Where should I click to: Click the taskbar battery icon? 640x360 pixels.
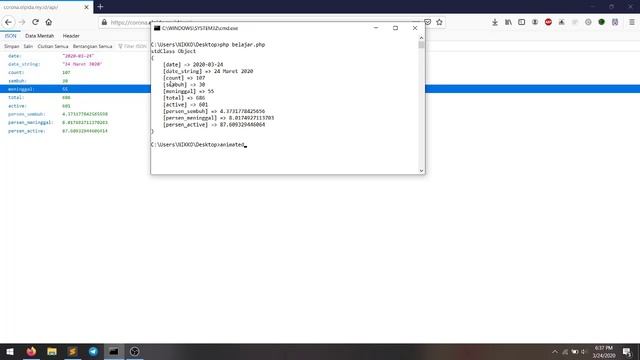575,352
